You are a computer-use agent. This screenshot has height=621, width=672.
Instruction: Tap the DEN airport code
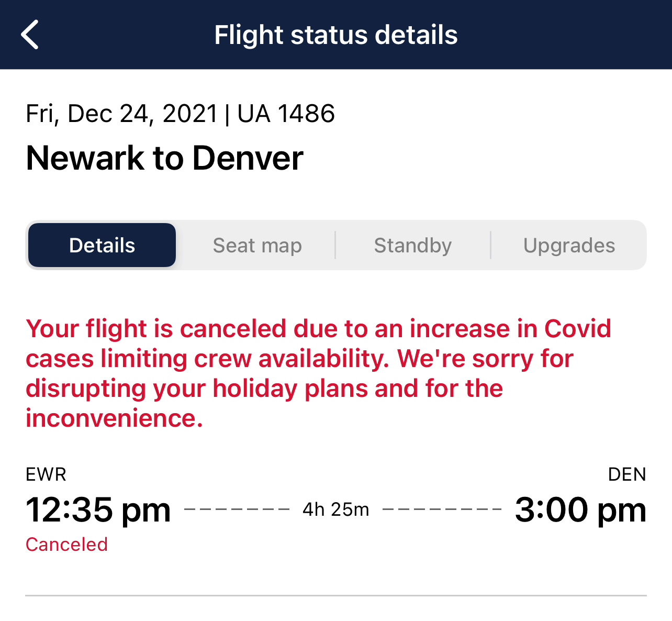(x=628, y=474)
